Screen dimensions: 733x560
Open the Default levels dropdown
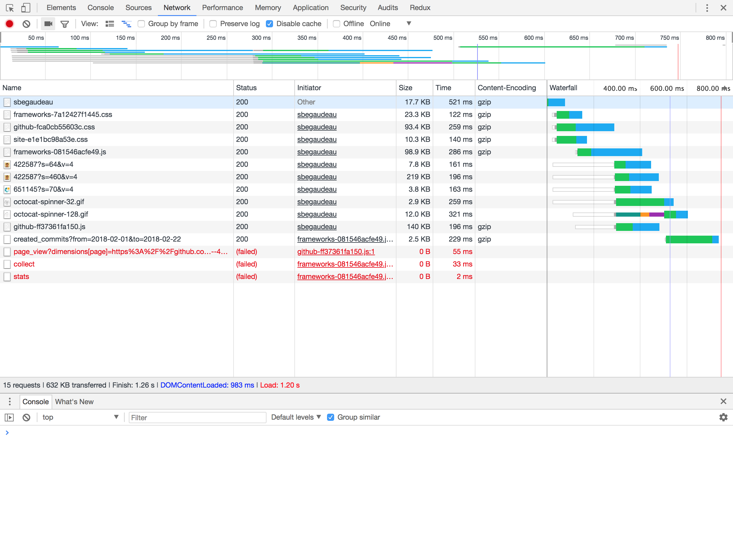(x=296, y=417)
